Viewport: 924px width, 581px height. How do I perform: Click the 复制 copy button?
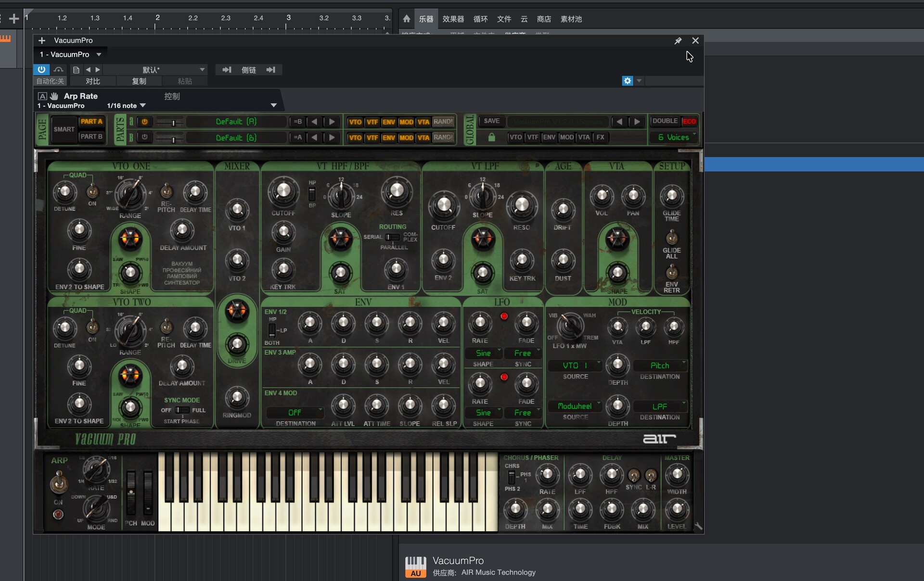tap(139, 81)
